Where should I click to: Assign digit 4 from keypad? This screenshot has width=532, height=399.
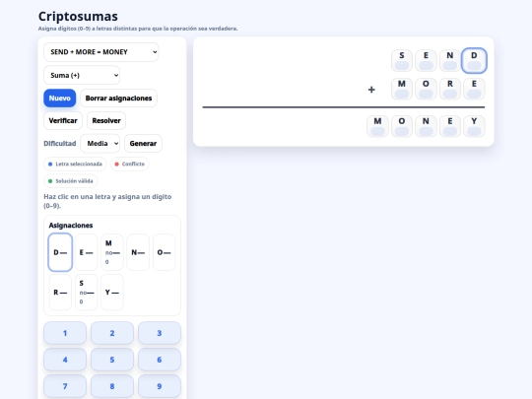(65, 360)
